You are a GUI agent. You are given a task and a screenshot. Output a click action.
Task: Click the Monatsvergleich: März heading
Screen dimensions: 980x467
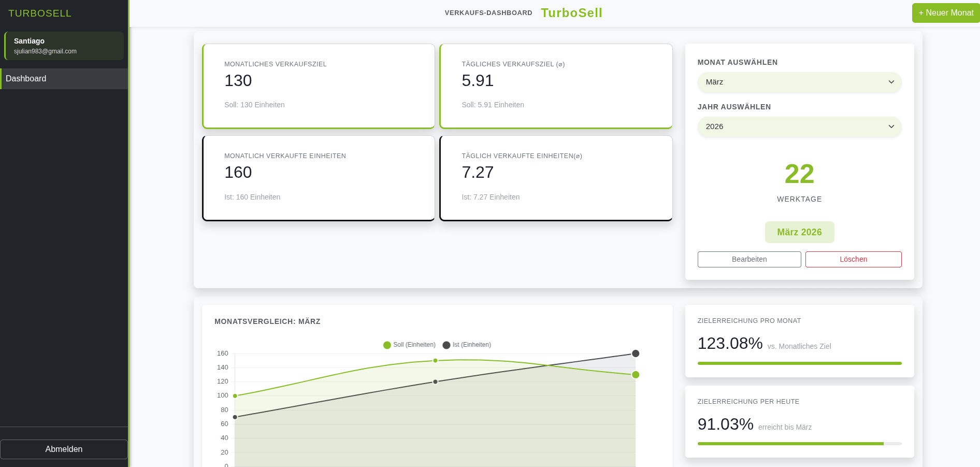tap(267, 322)
